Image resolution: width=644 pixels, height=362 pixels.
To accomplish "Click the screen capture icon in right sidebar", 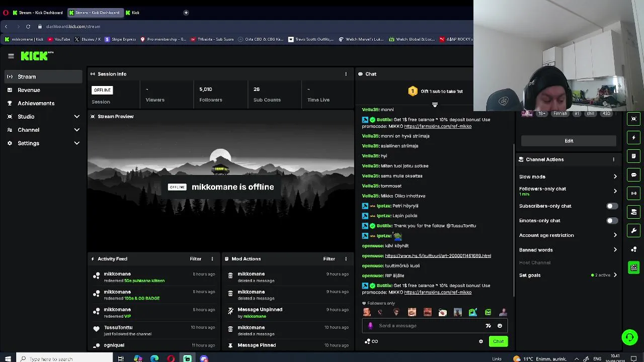I will [x=634, y=119].
